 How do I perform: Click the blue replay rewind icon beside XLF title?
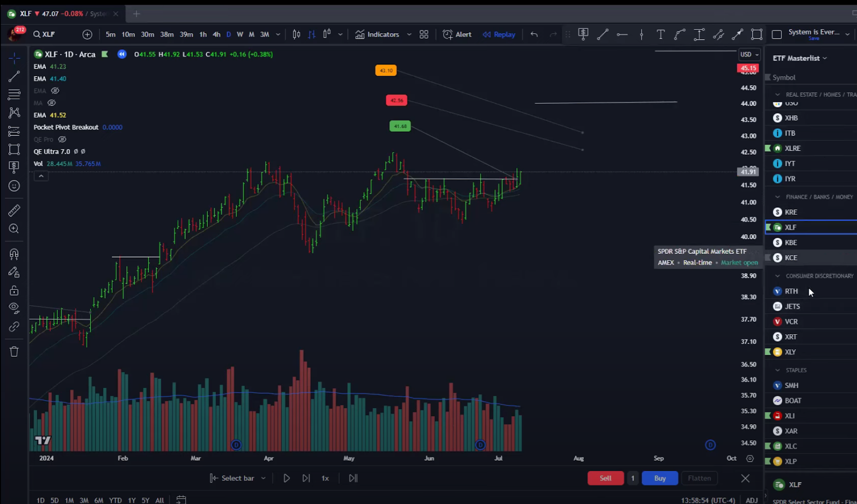tap(122, 54)
